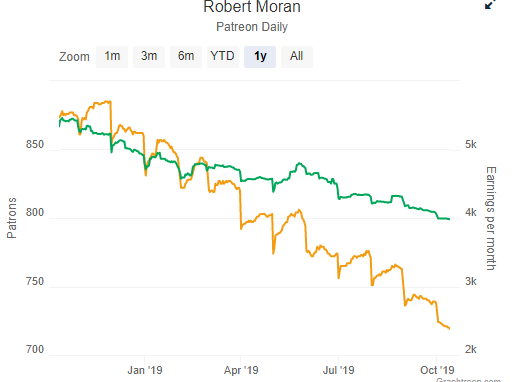
Task: Select the 1m zoom range
Action: (x=112, y=57)
